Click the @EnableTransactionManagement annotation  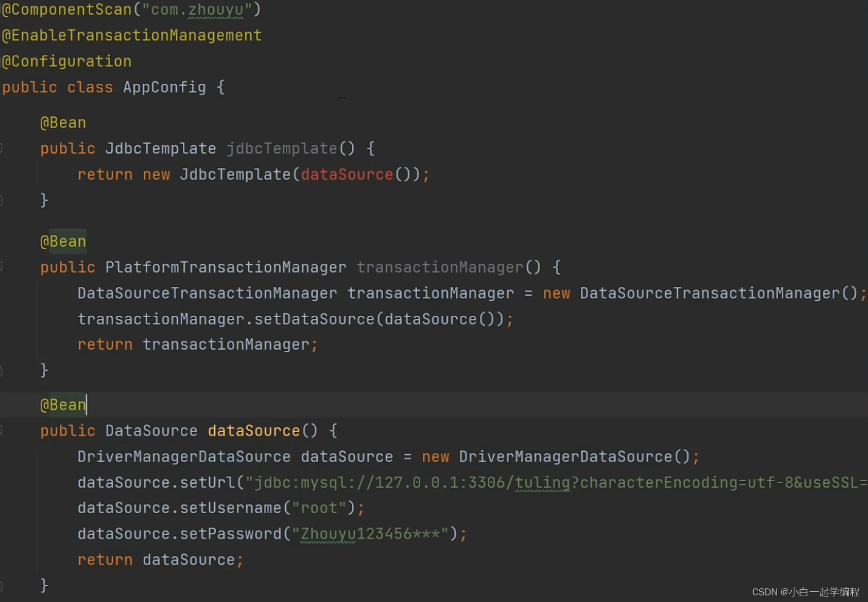coord(132,36)
